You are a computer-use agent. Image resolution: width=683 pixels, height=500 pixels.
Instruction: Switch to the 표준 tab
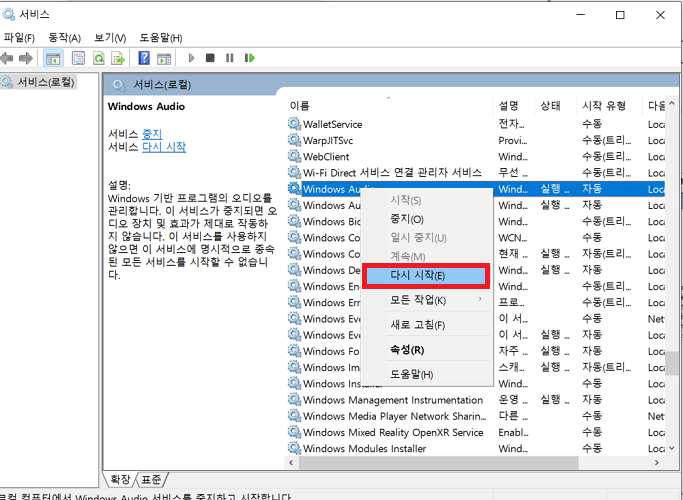click(151, 480)
